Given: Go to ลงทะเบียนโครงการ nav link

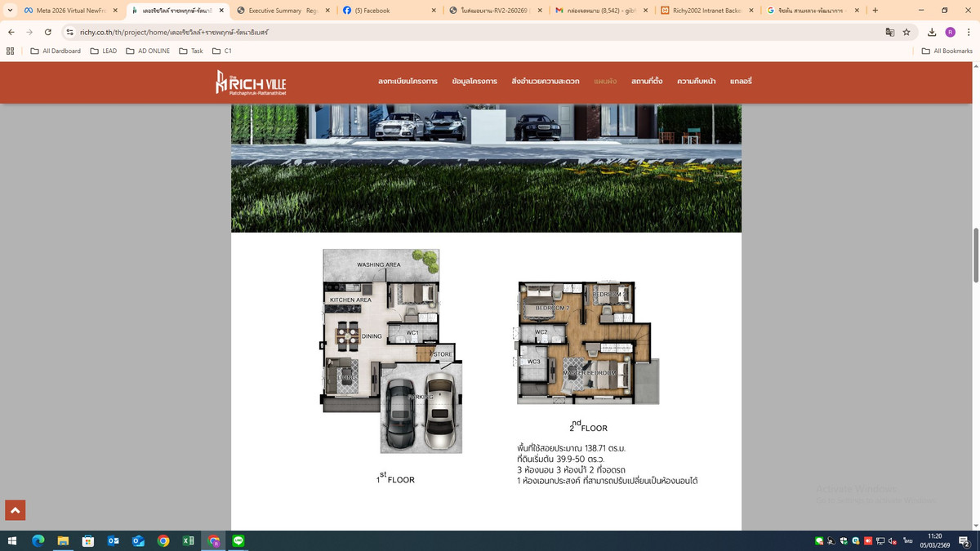Looking at the screenshot, I should coord(408,82).
